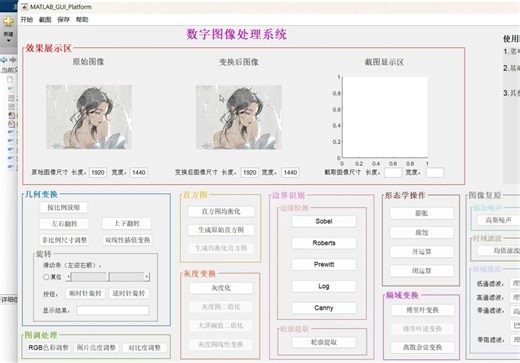Open the 开始 menu

[x=27, y=20]
